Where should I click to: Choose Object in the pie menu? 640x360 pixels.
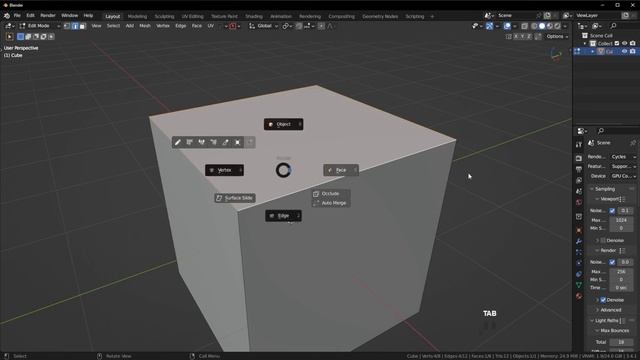point(283,124)
